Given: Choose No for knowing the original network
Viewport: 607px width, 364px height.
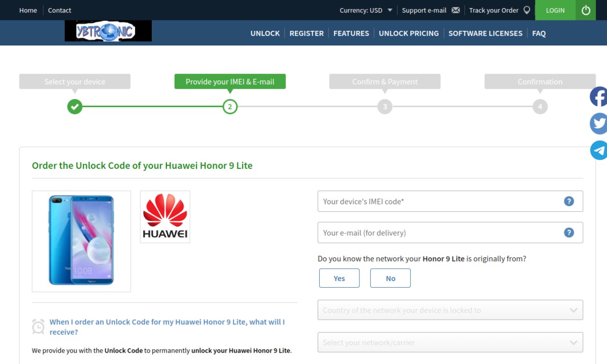Looking at the screenshot, I should (x=390, y=278).
